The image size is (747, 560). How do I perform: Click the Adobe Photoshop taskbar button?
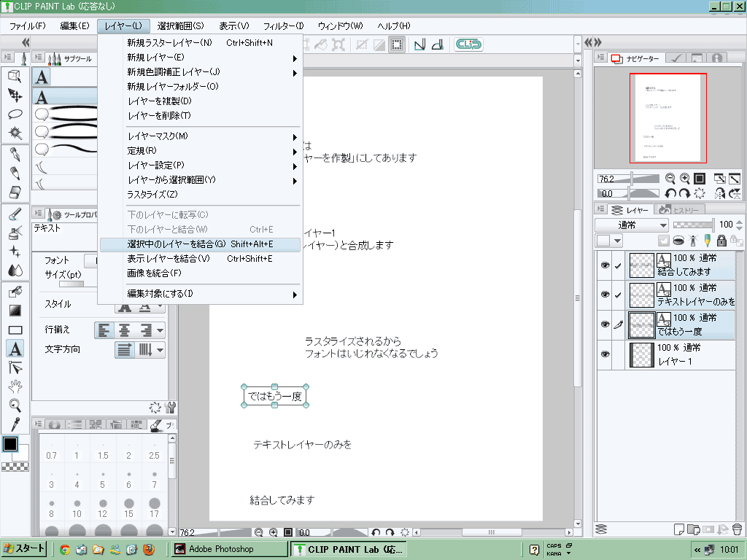(220, 549)
